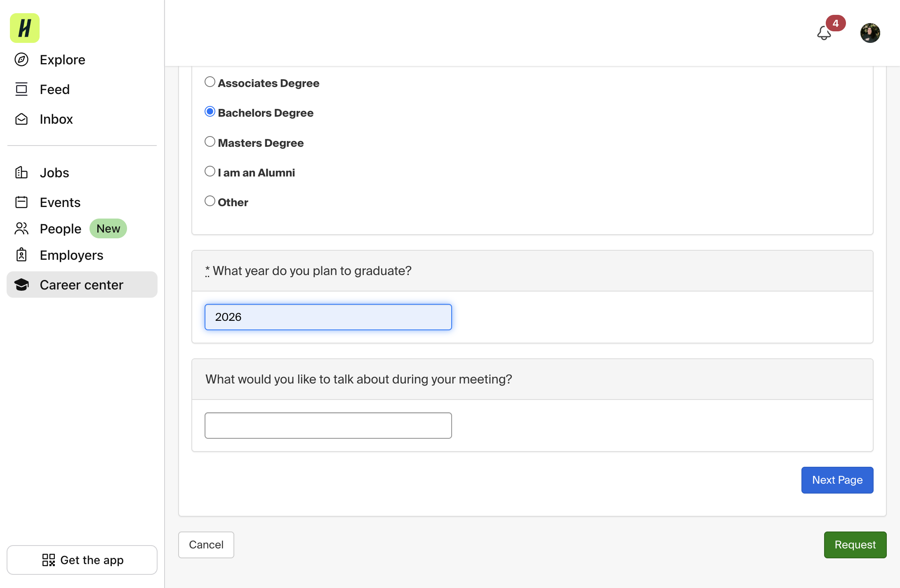Select the Masters Degree radio button

click(210, 141)
